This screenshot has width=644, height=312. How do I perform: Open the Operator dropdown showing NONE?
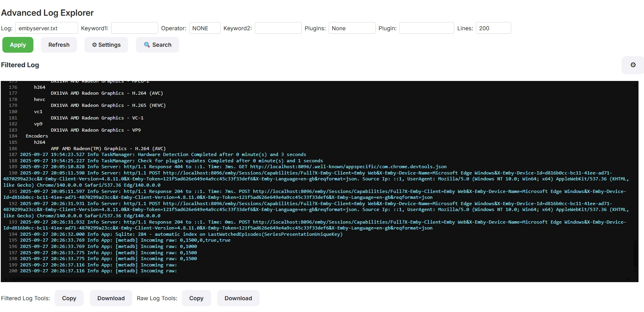point(205,28)
